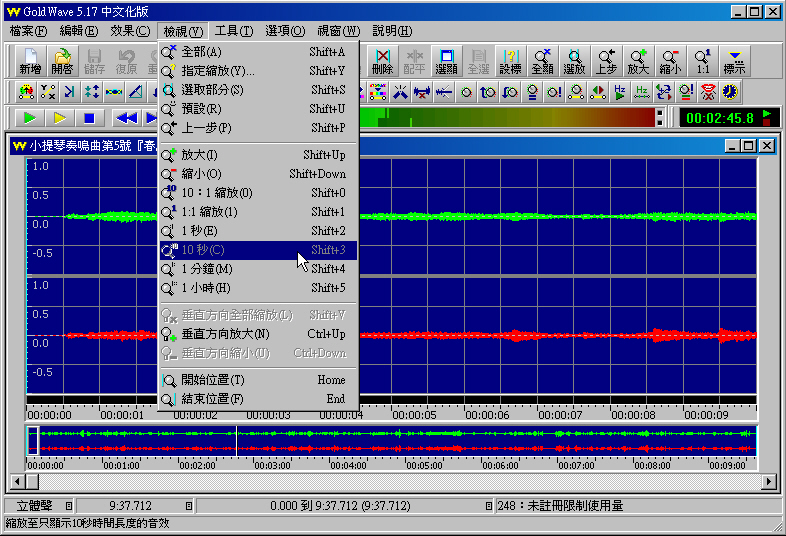Click the 1:1 zoom toolbar icon
The width and height of the screenshot is (786, 536).
(x=703, y=61)
